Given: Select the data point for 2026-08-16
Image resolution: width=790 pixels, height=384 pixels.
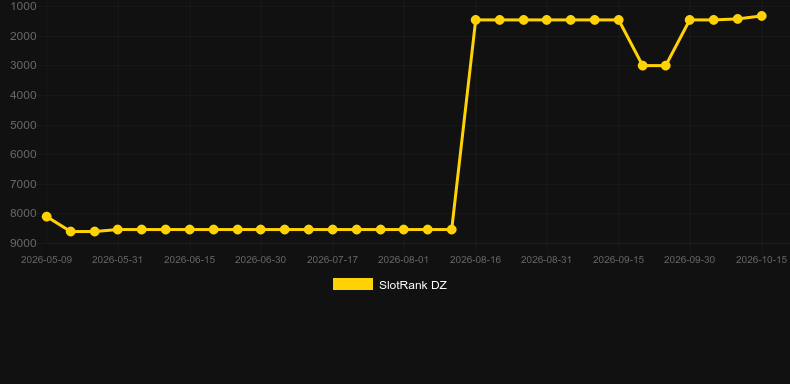Looking at the screenshot, I should 476,20.
